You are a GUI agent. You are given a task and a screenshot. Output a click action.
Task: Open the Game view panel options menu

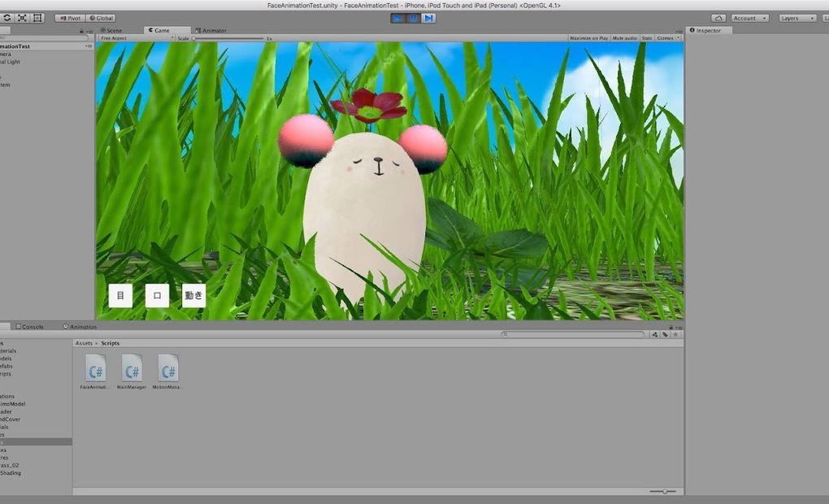[x=679, y=31]
